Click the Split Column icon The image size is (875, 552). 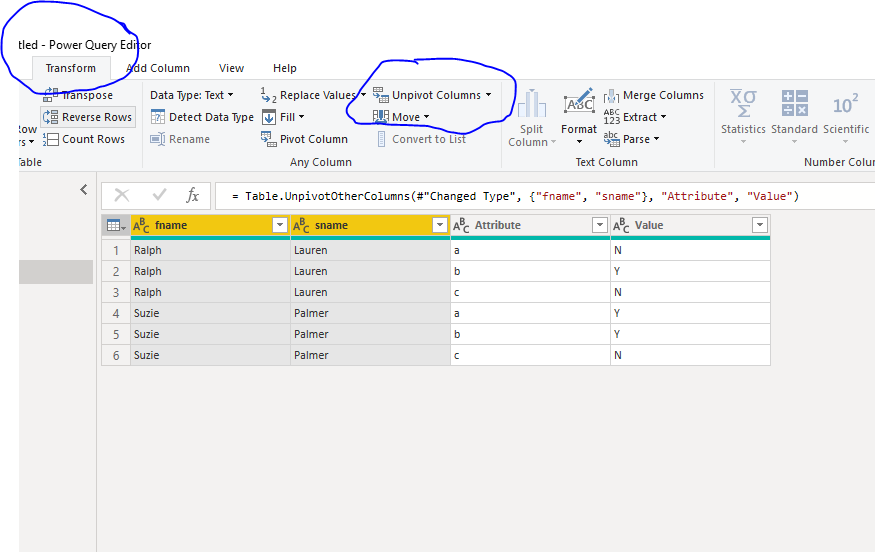coord(531,104)
